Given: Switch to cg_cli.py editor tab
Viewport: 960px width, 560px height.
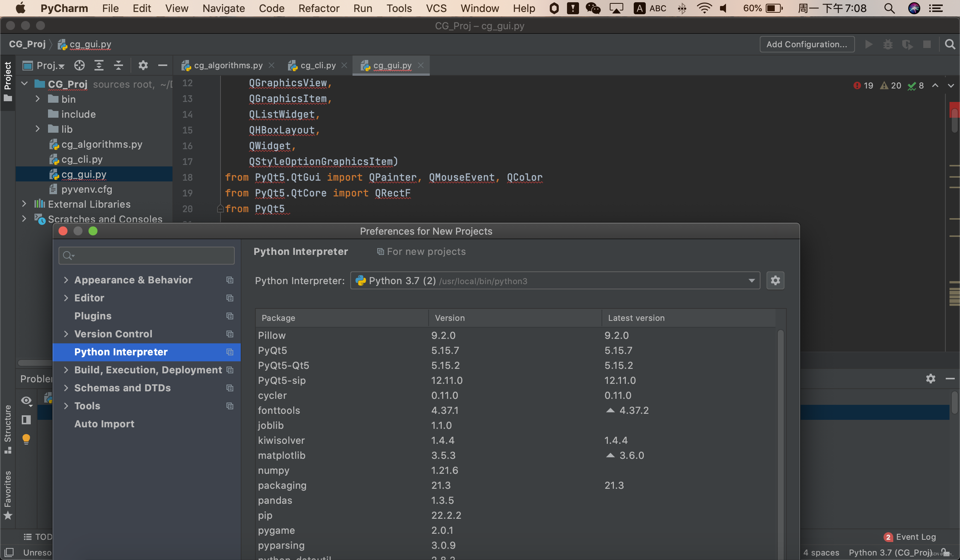Looking at the screenshot, I should [318, 66].
